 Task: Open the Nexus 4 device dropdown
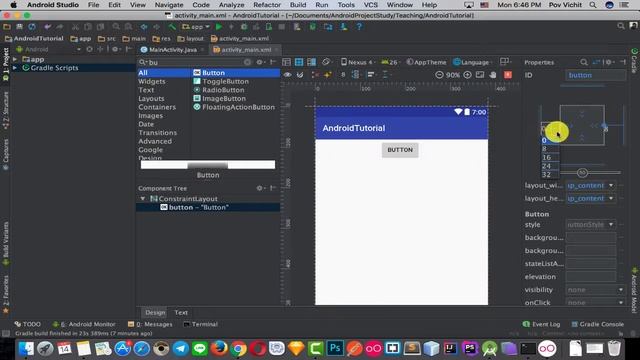[358, 62]
